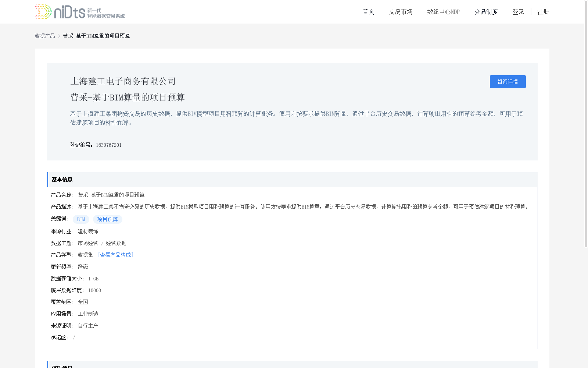Click the 建材装饰 industry value

[88, 231]
